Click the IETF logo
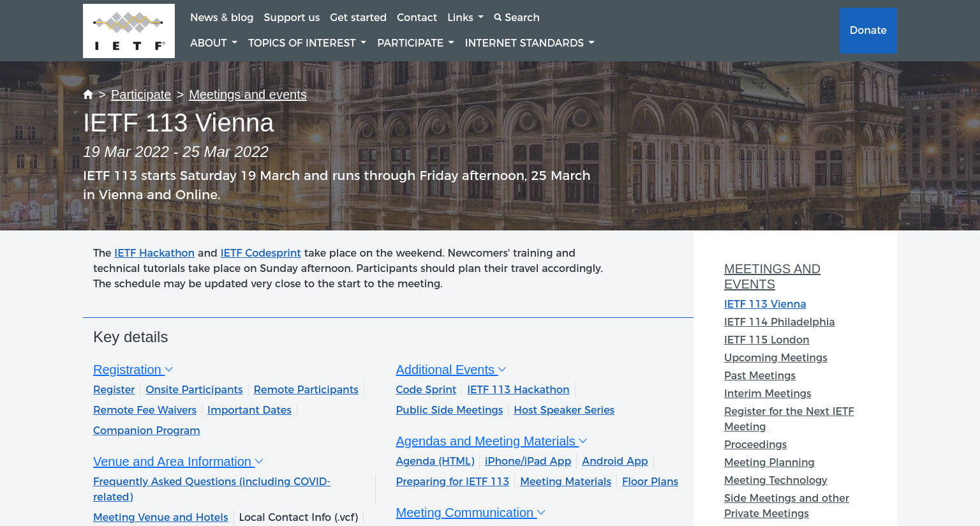 pos(129,31)
